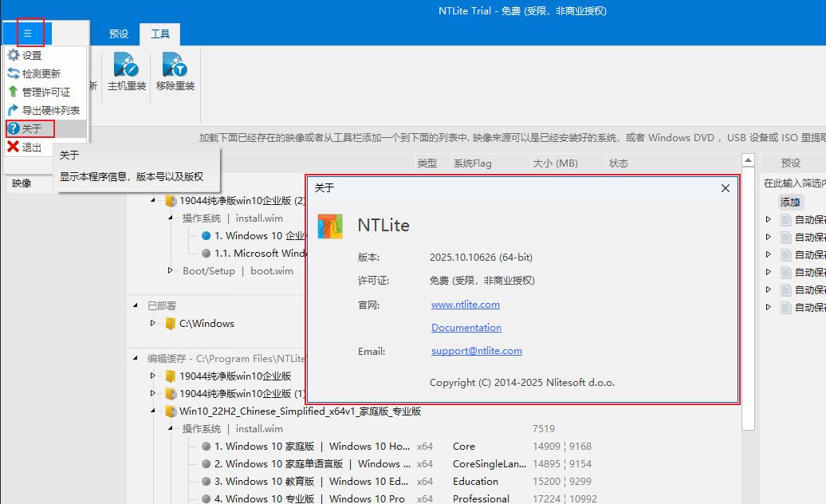Click the 退出 red X item
Viewport: 826px width, 504px height.
pyautogui.click(x=31, y=148)
